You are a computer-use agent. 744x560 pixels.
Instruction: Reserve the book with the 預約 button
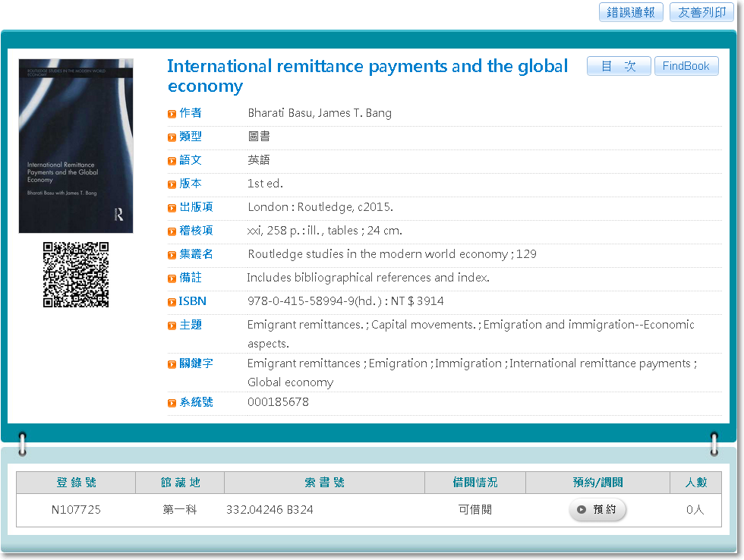click(597, 510)
